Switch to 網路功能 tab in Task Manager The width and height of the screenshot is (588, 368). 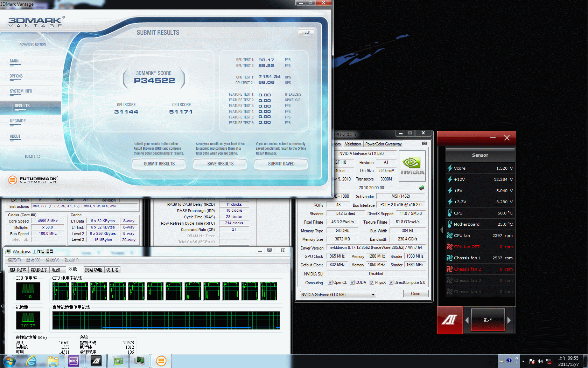point(93,270)
